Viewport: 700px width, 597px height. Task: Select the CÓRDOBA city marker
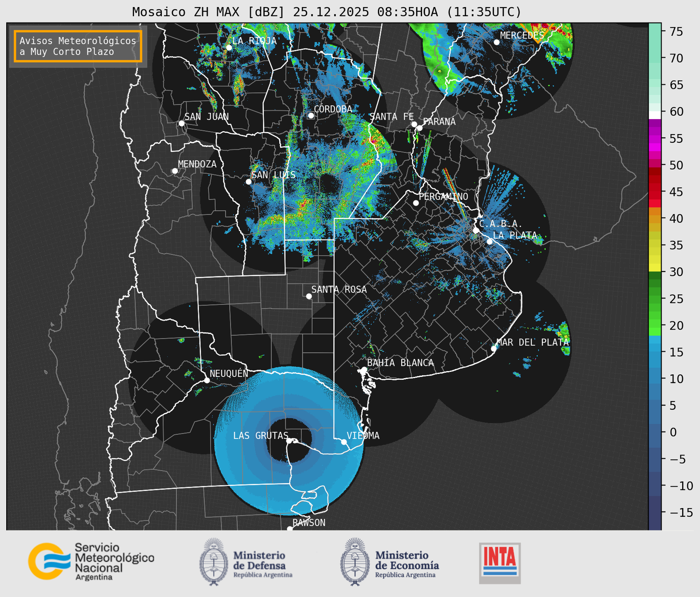pyautogui.click(x=311, y=115)
